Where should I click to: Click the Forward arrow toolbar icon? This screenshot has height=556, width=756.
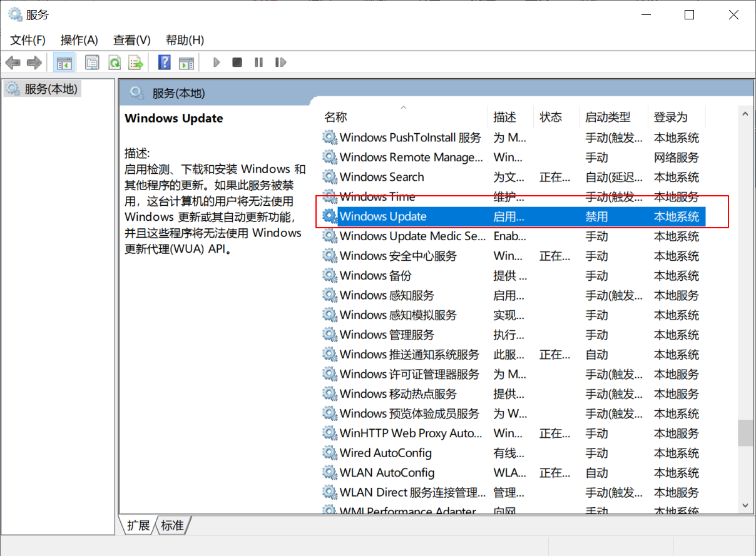pyautogui.click(x=34, y=63)
